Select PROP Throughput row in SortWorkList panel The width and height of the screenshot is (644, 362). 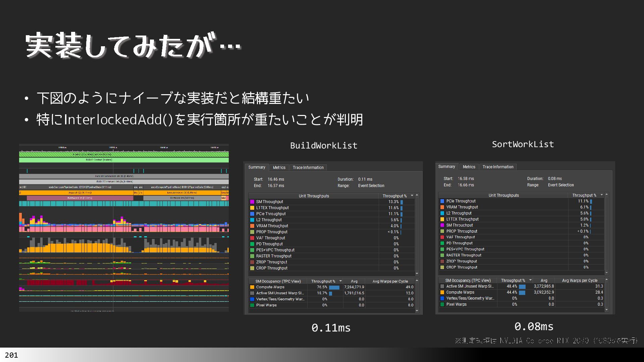522,231
